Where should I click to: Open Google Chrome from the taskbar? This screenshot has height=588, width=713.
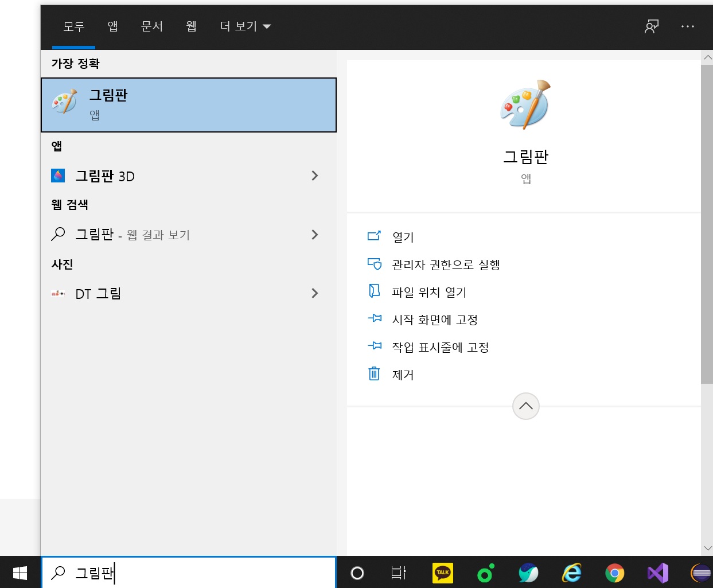pyautogui.click(x=615, y=573)
